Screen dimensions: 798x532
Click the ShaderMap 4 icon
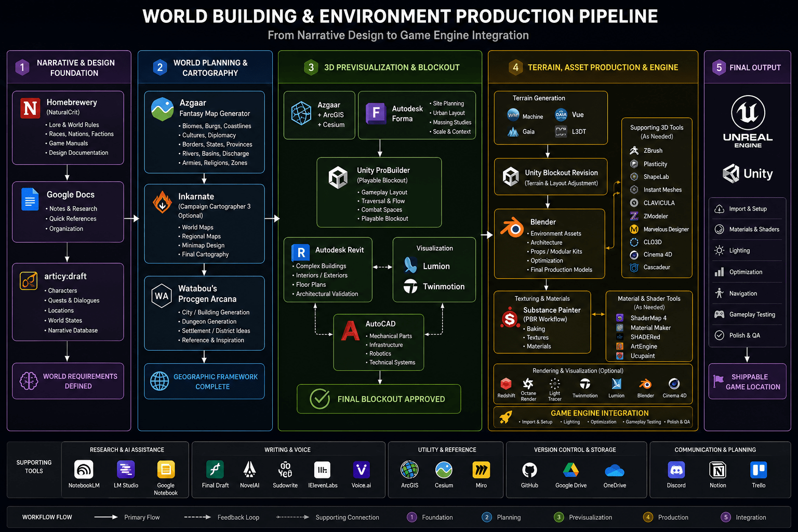pyautogui.click(x=619, y=318)
